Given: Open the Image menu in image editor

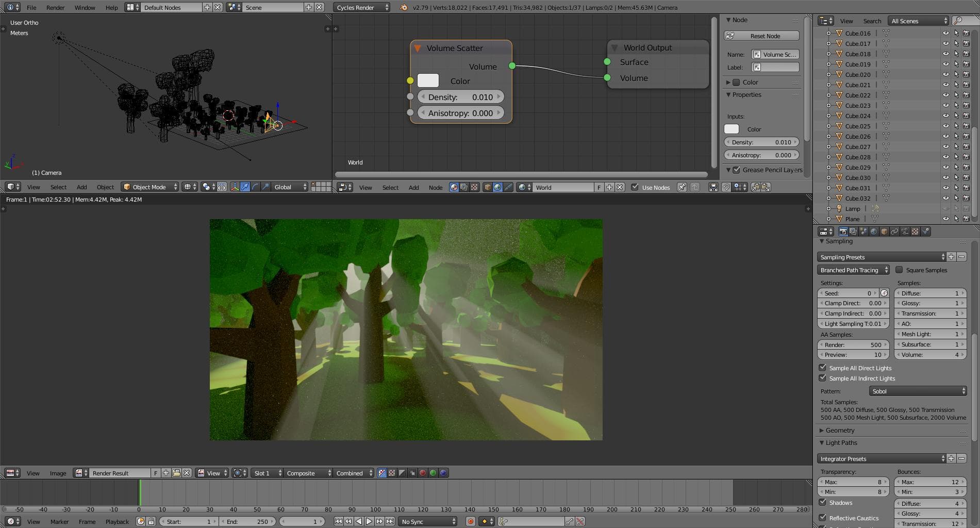Looking at the screenshot, I should coord(58,473).
